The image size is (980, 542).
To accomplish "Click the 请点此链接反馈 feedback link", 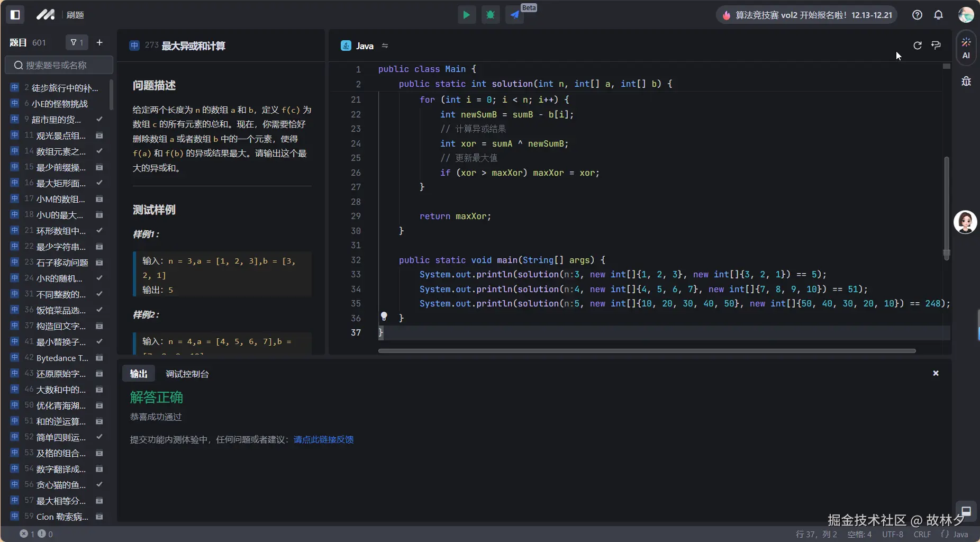I will (x=323, y=439).
